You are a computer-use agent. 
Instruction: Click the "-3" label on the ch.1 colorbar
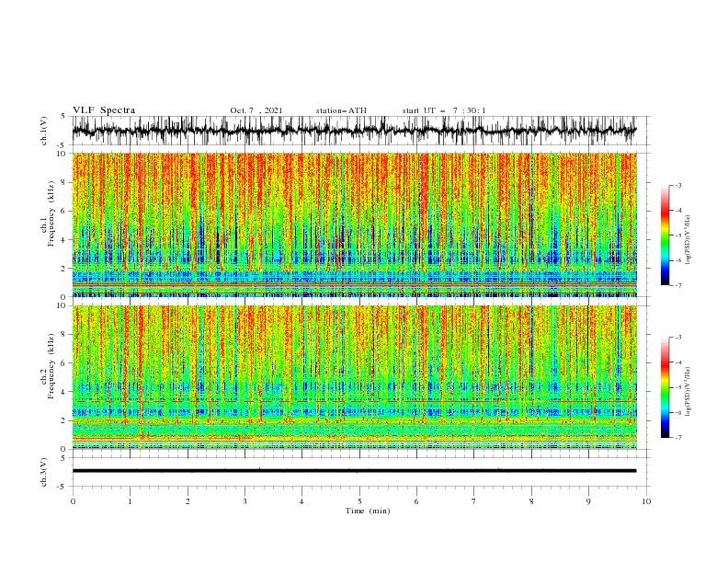677,185
